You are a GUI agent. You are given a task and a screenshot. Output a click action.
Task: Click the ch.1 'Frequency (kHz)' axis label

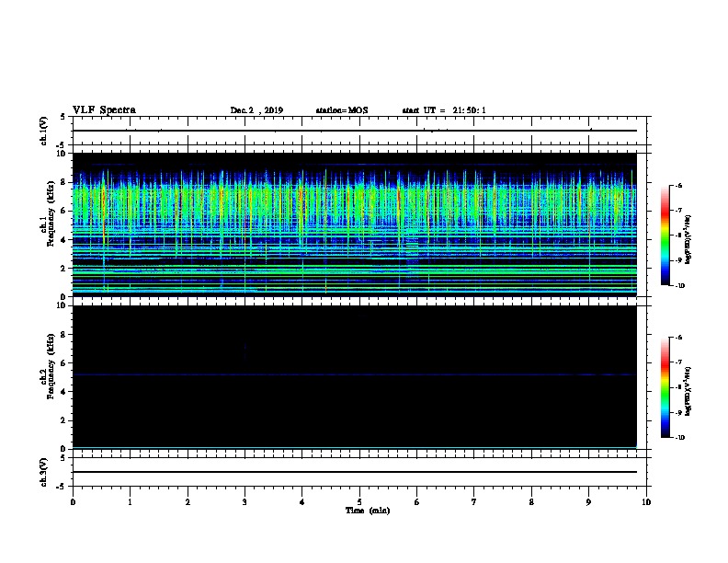pyautogui.click(x=51, y=214)
